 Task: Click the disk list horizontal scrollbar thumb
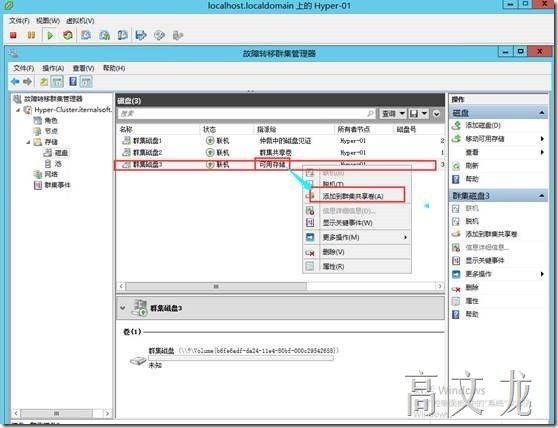[216, 286]
